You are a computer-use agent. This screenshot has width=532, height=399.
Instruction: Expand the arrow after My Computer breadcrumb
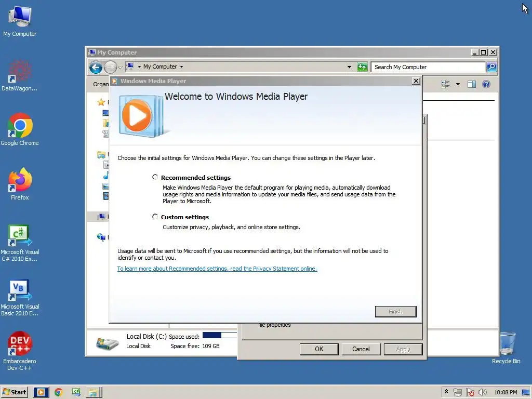(181, 66)
